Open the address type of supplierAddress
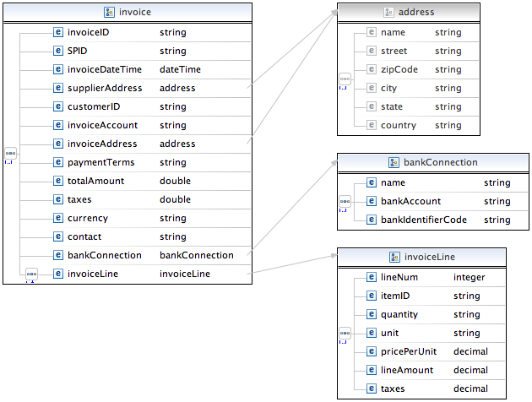Viewport: 532px width, 402px height. (177, 88)
